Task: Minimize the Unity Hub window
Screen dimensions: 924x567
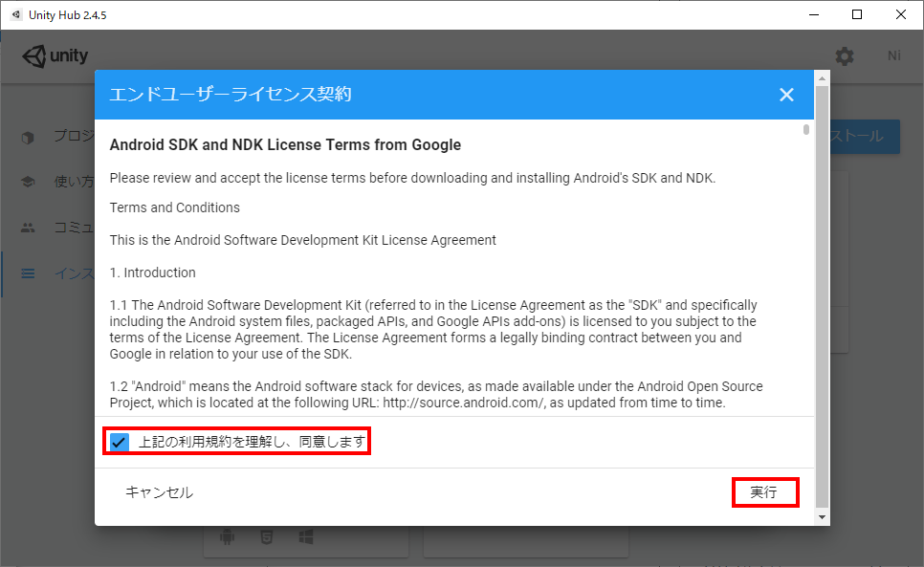Action: coord(814,14)
